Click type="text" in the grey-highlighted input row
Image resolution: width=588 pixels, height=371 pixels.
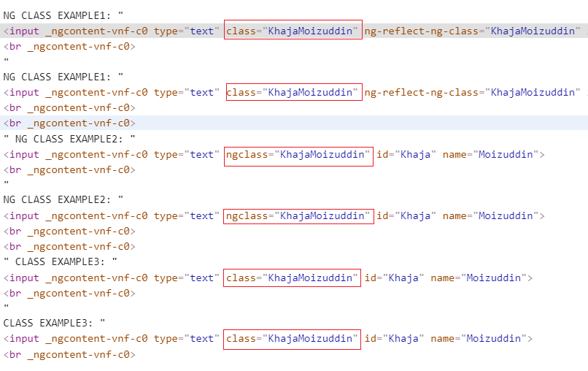pos(186,31)
